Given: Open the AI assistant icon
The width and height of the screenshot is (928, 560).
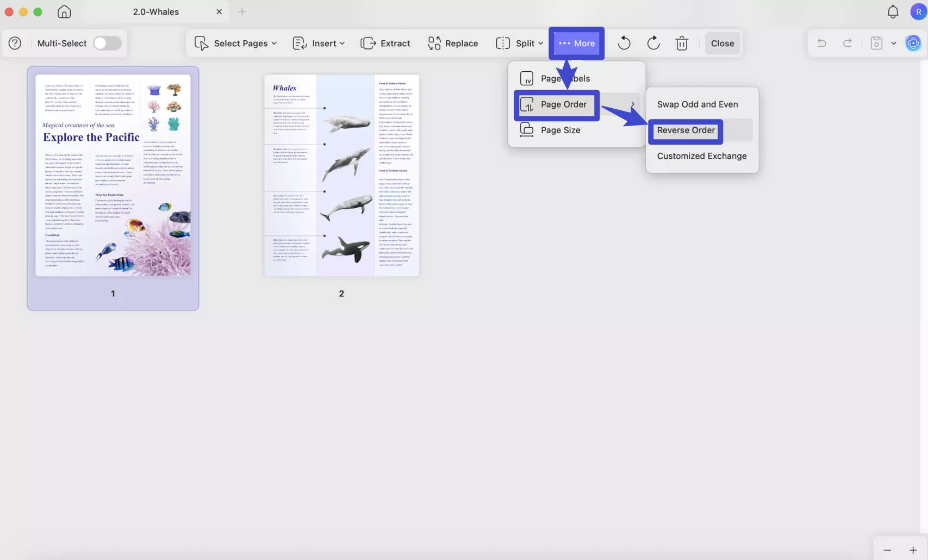Looking at the screenshot, I should pos(913,43).
